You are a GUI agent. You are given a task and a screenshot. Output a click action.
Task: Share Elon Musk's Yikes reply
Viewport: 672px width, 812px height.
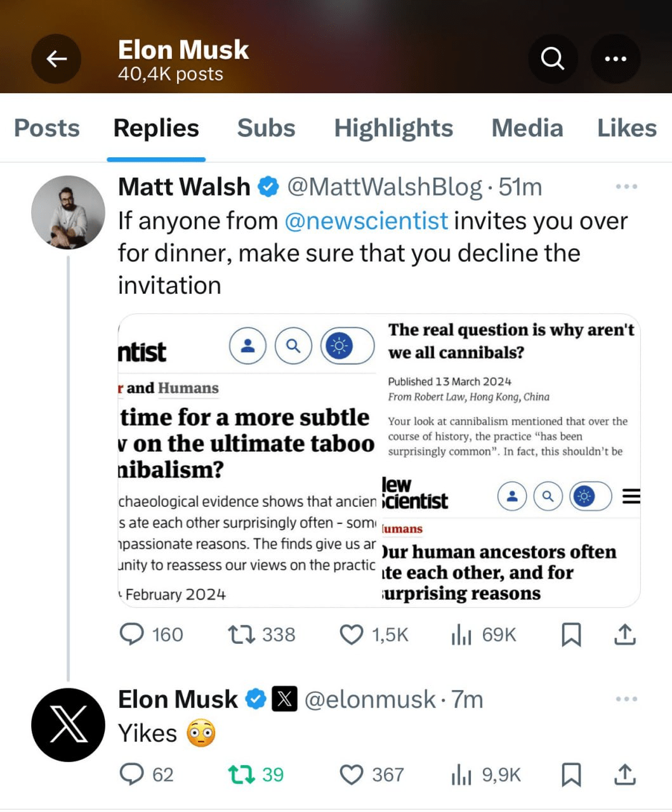(625, 775)
